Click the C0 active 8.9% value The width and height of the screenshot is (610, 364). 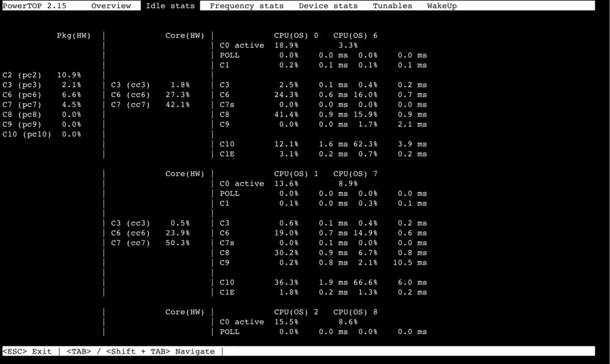pyautogui.click(x=348, y=184)
